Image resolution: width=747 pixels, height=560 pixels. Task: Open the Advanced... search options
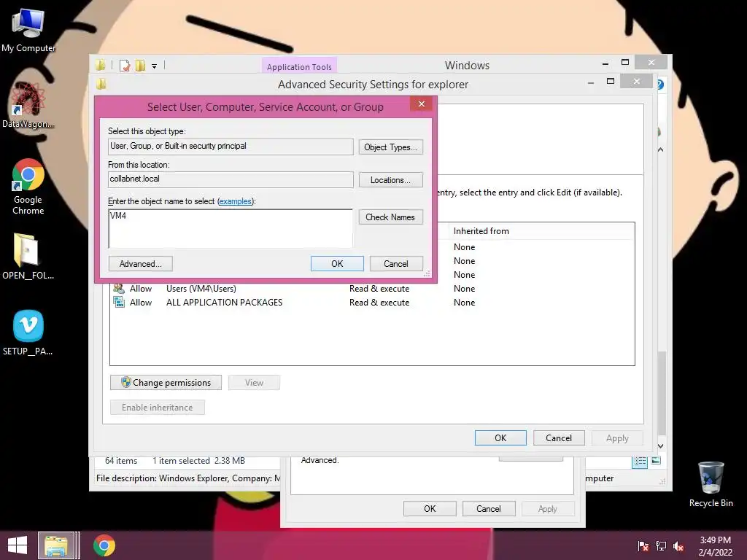141,264
